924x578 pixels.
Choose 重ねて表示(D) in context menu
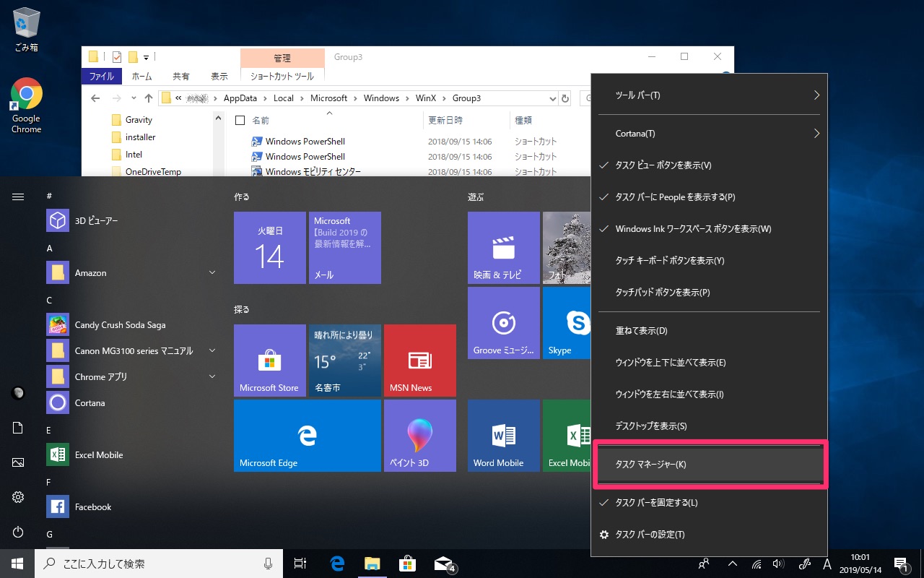point(709,331)
